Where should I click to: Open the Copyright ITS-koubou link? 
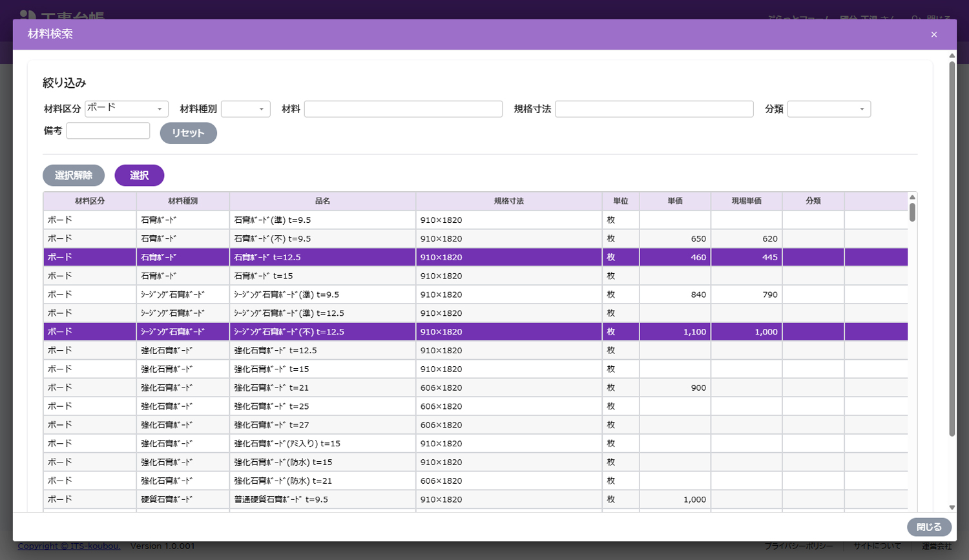[69, 546]
